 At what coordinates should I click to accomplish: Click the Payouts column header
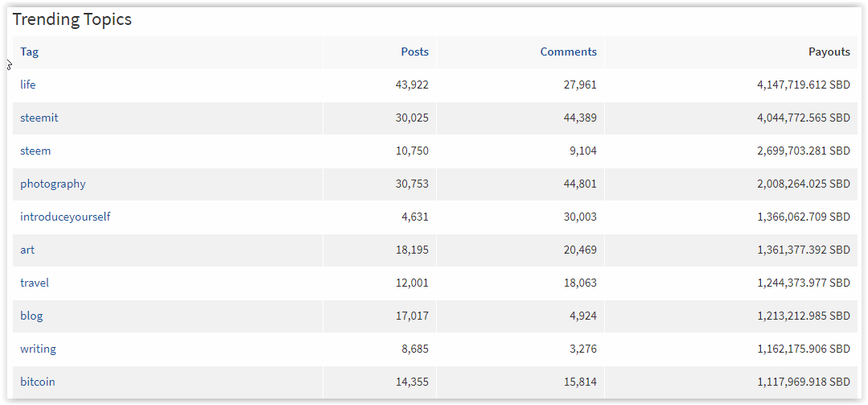coord(829,52)
